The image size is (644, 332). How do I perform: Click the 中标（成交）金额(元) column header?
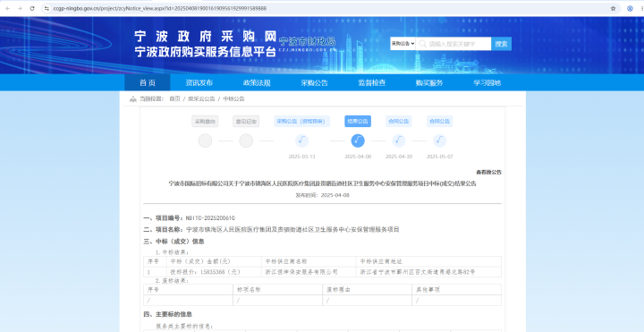coord(214,261)
